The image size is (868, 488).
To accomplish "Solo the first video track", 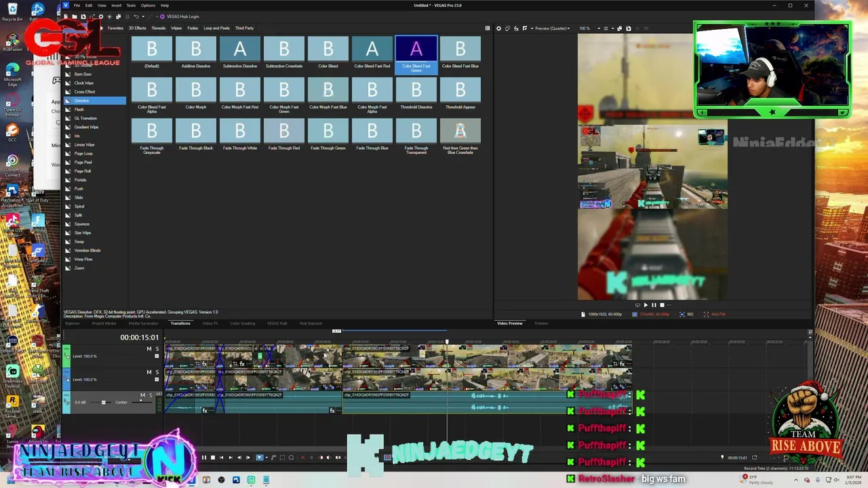I will [157, 348].
